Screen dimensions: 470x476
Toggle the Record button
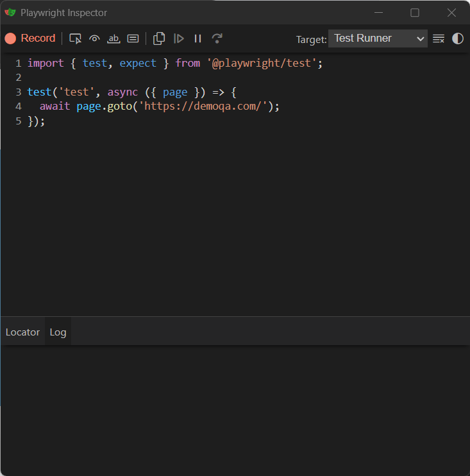pos(30,38)
